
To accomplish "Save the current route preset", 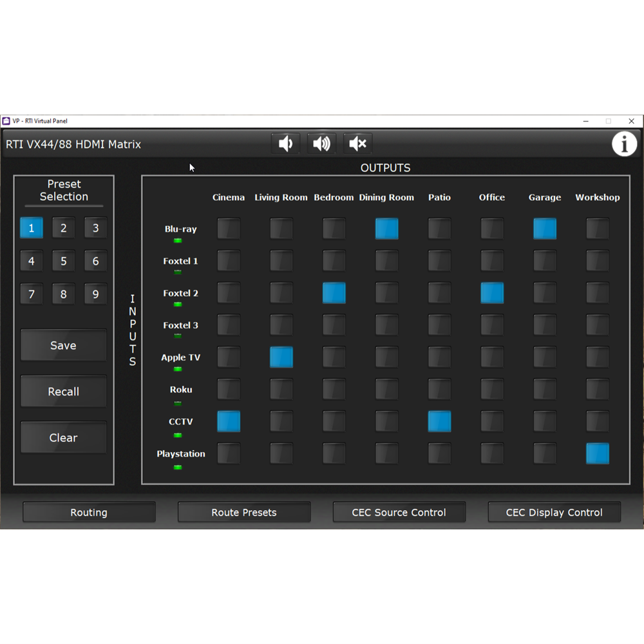I will pyautogui.click(x=64, y=346).
